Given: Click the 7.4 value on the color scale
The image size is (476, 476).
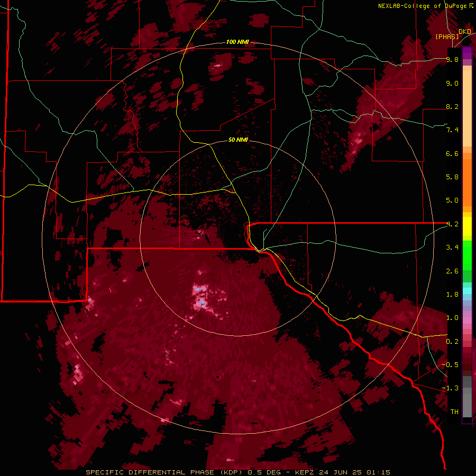Looking at the screenshot, I should coord(452,130).
